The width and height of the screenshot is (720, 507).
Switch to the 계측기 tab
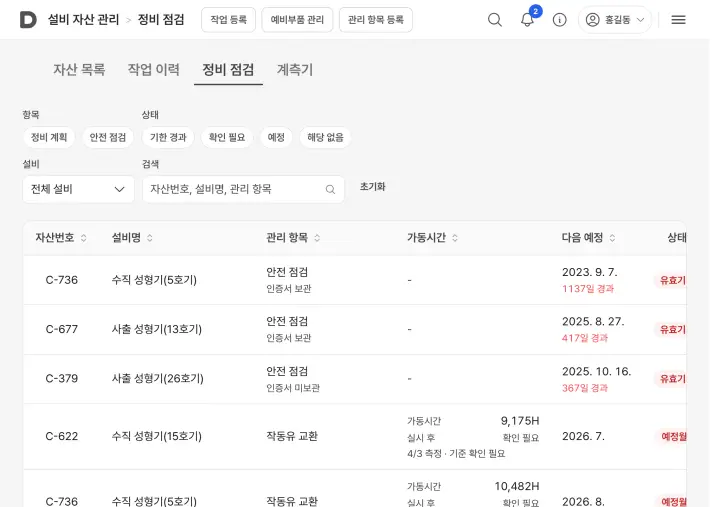(295, 70)
